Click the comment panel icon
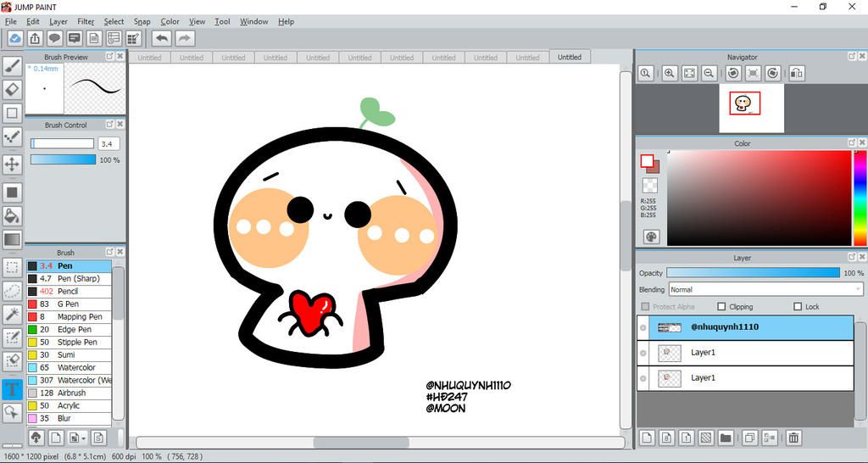The height and width of the screenshot is (463, 868). 75,38
